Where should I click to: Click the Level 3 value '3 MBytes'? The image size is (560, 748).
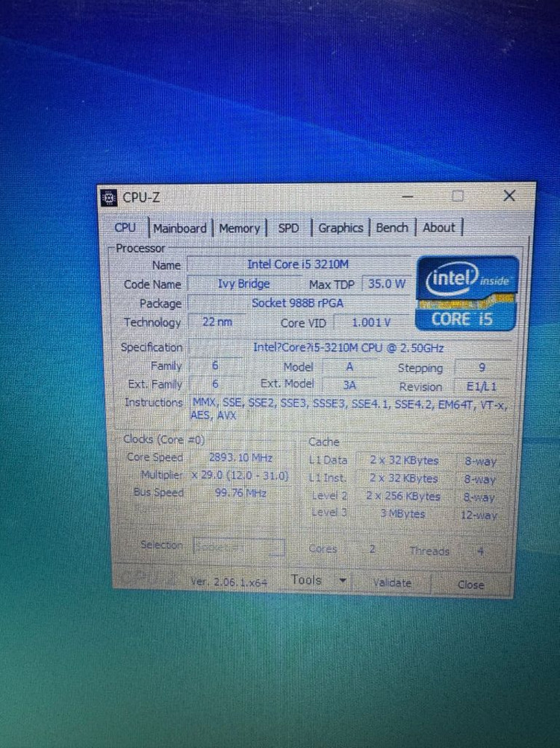point(402,514)
